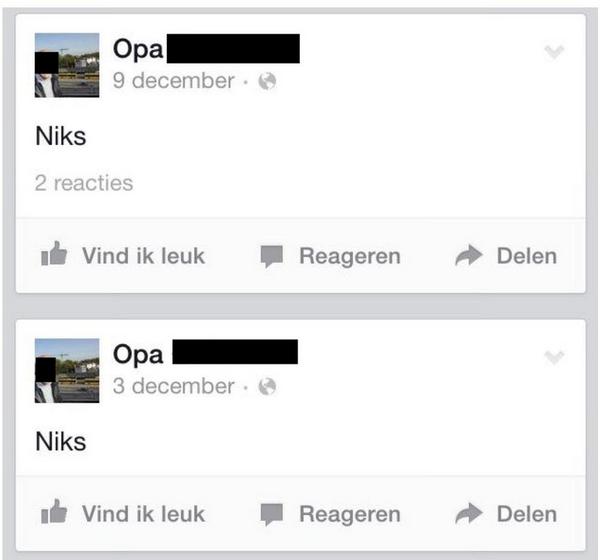Open options chevron on 3 december post
This screenshot has width=600, height=560.
pyautogui.click(x=554, y=357)
